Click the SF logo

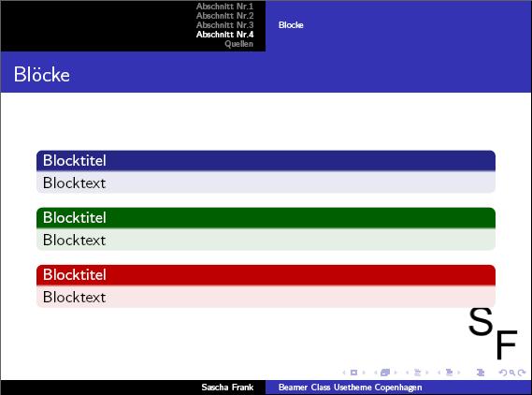[493, 333]
